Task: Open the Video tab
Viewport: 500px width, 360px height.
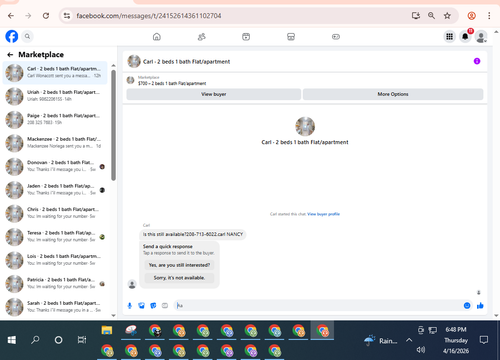Action: click(246, 37)
